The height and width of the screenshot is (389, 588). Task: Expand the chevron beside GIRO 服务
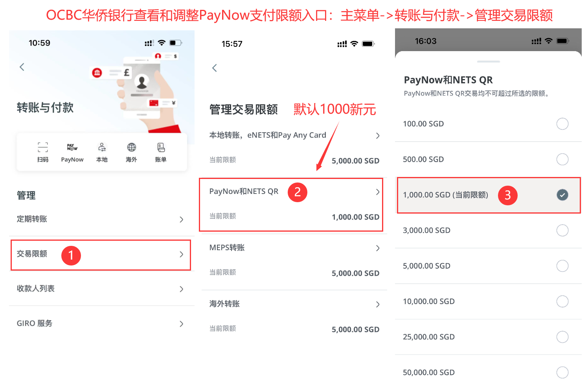[182, 324]
